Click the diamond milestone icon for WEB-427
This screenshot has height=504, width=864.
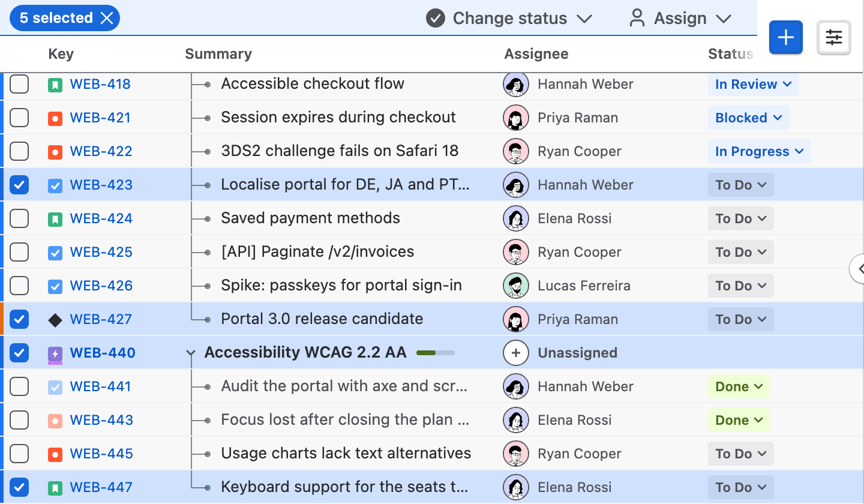[x=55, y=320]
